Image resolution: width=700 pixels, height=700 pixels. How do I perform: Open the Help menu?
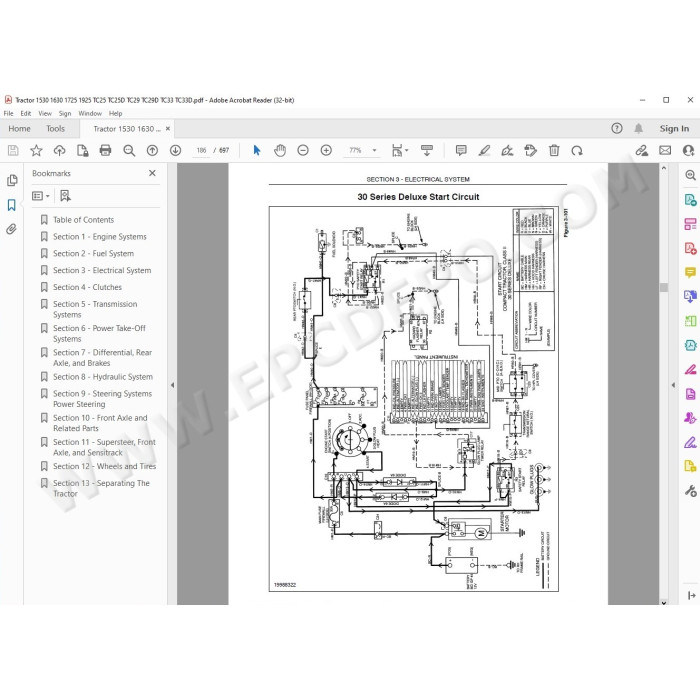(116, 113)
